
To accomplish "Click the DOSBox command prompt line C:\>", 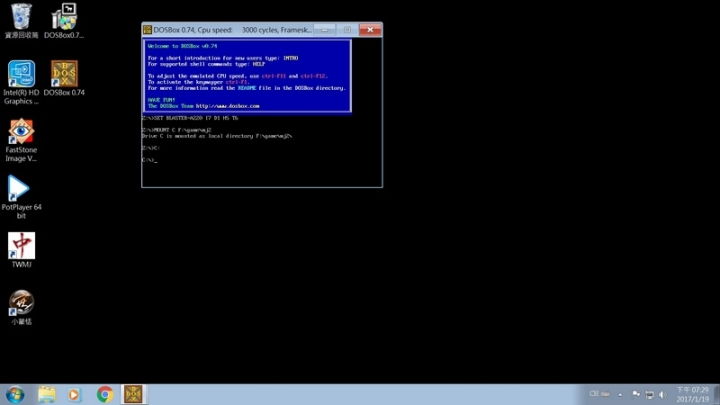I will tap(150, 160).
